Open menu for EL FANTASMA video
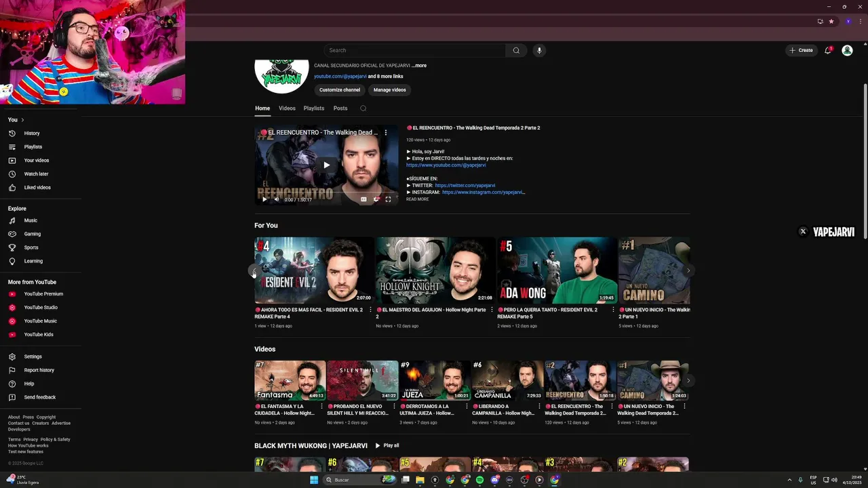Viewport: 868px width, 488px height. click(x=321, y=407)
